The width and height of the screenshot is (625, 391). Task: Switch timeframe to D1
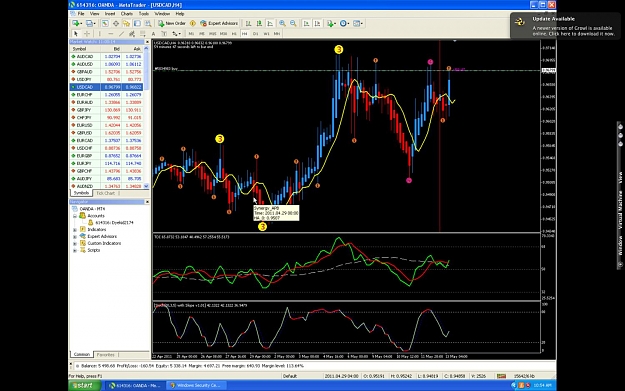coord(256,34)
